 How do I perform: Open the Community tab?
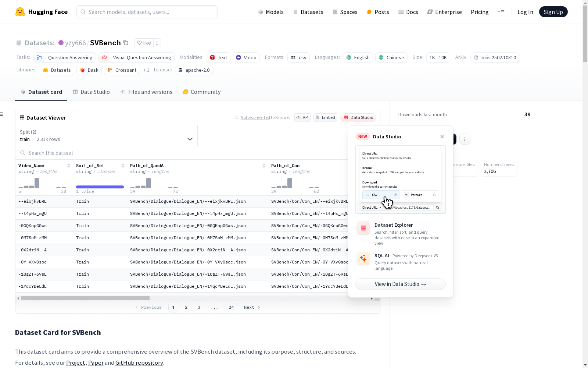point(202,92)
